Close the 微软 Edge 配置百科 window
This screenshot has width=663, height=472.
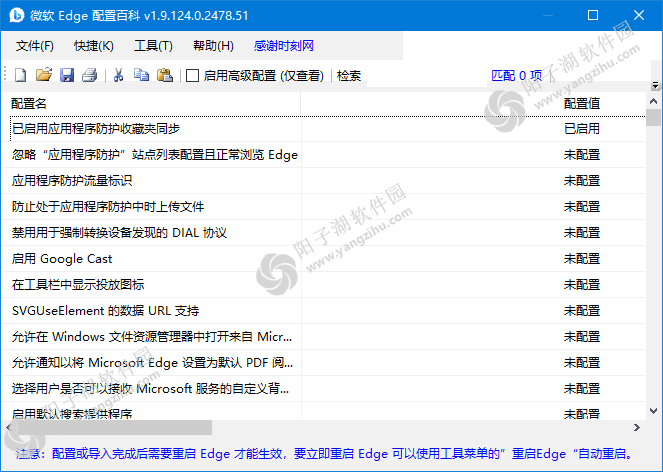pyautogui.click(x=639, y=15)
